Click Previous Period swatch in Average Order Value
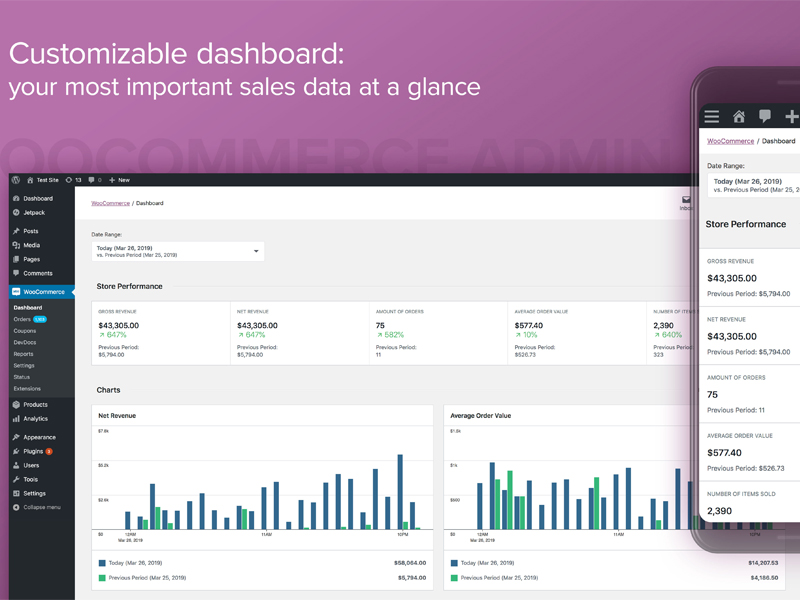800x600 pixels. tap(454, 578)
